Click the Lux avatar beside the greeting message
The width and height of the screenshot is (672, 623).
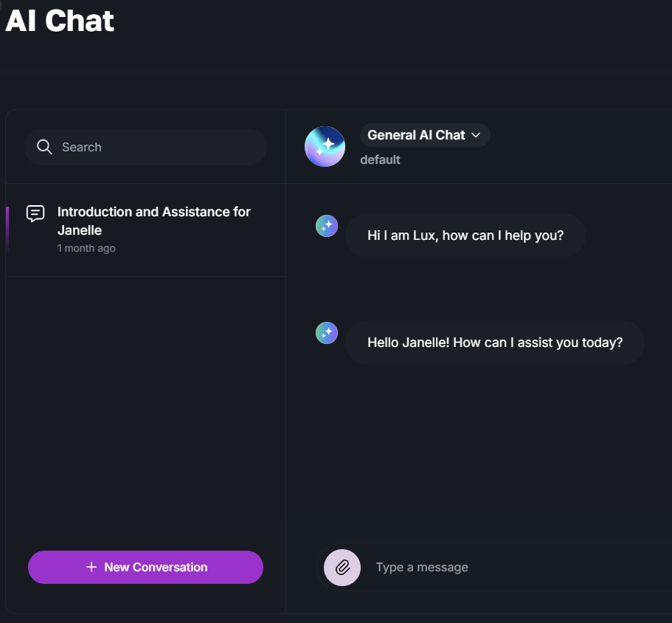click(x=327, y=226)
